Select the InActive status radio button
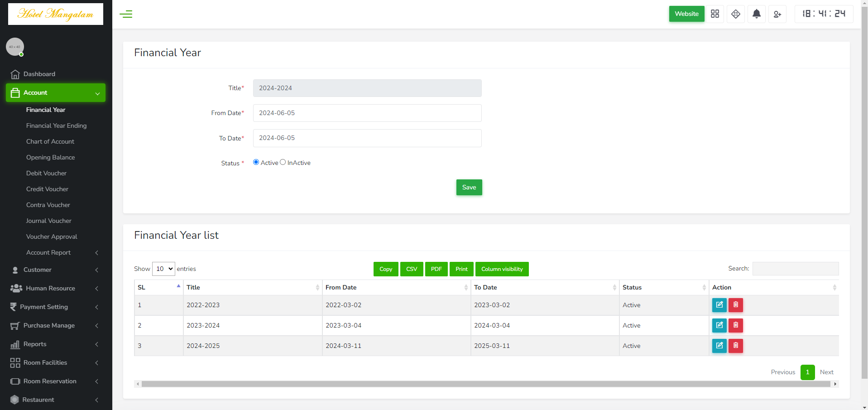868x410 pixels. 283,162
